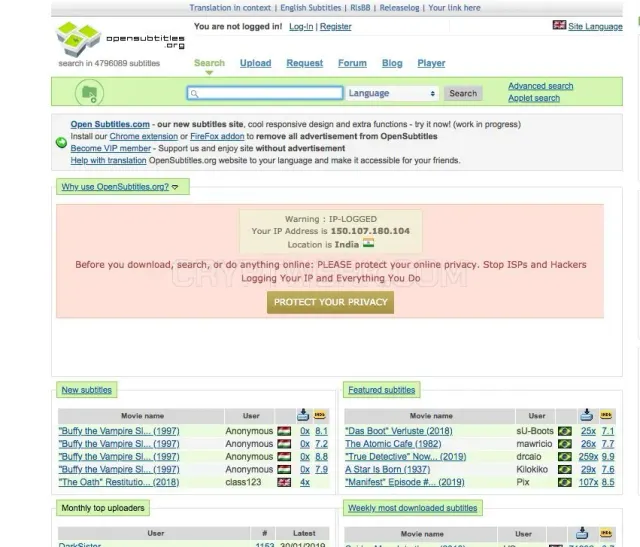The image size is (640, 547).
Task: Go to the Forum tab
Action: [352, 63]
